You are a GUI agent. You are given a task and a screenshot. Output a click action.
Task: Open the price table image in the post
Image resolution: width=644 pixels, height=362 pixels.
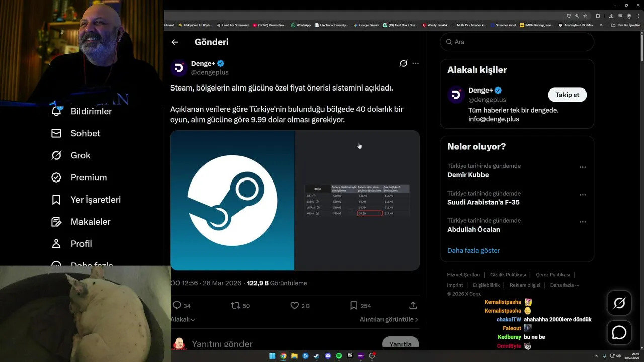click(357, 201)
